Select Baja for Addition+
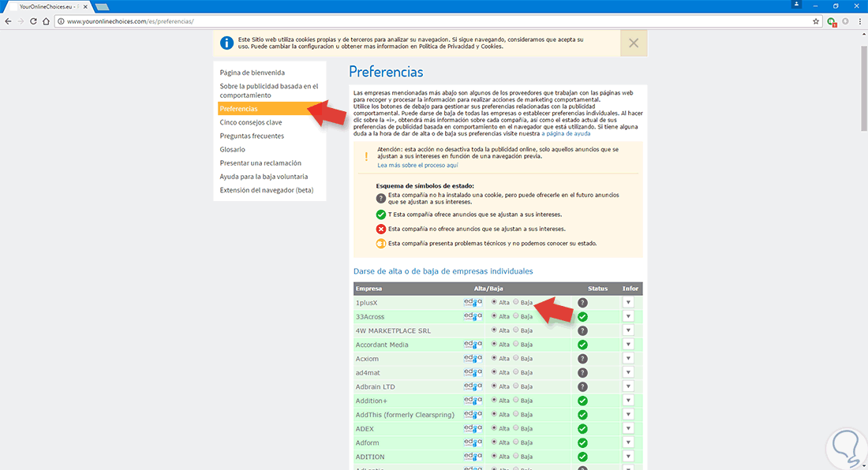This screenshot has width=868, height=470. coord(516,400)
